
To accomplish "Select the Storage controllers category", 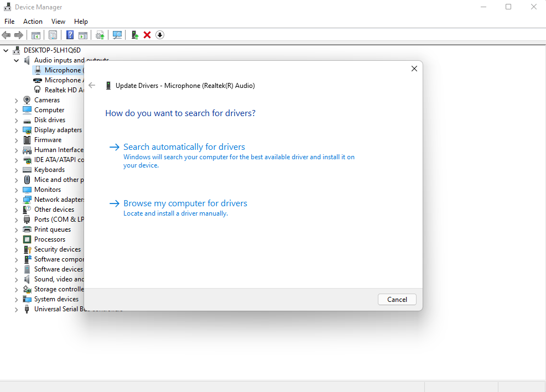I will coord(59,289).
